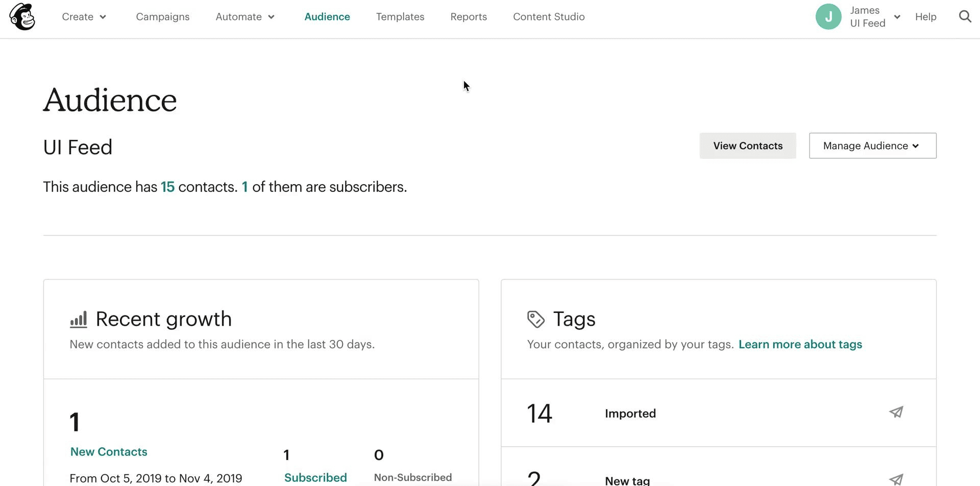The image size is (980, 486).
Task: Open Content Studio
Action: (x=549, y=17)
